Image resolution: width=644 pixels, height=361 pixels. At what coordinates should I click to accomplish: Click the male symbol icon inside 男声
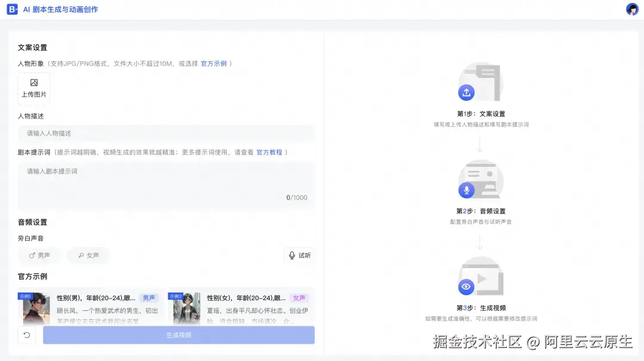point(32,255)
